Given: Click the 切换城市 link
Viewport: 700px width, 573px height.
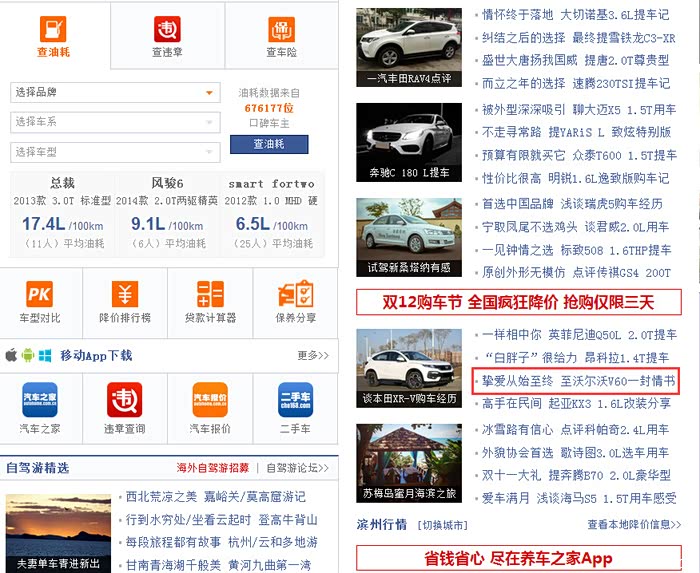Looking at the screenshot, I should pos(443,525).
